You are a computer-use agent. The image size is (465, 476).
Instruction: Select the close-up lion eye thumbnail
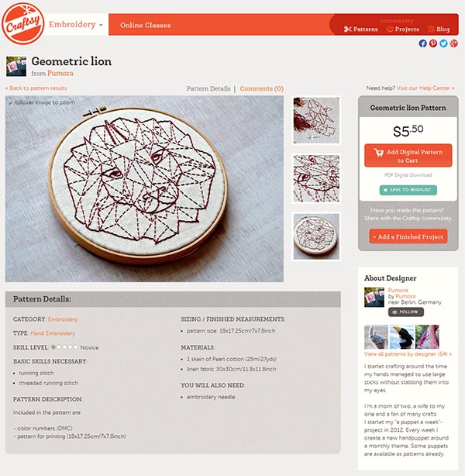coord(316,178)
